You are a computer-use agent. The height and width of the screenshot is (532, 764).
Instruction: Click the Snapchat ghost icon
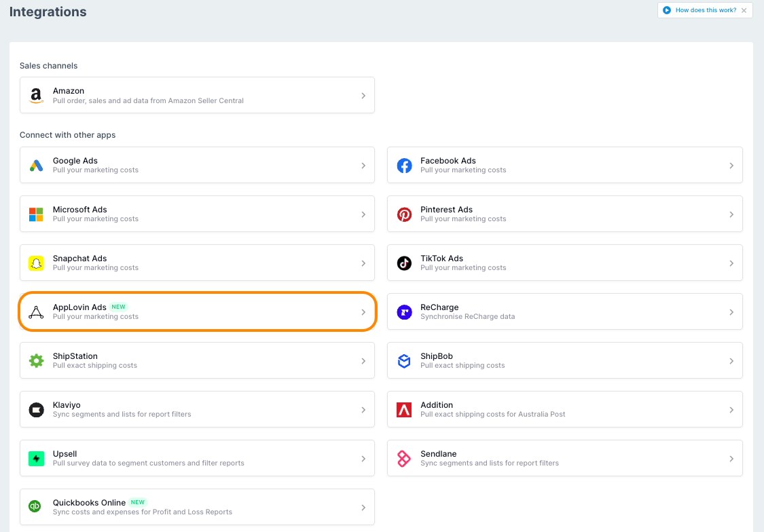36,263
